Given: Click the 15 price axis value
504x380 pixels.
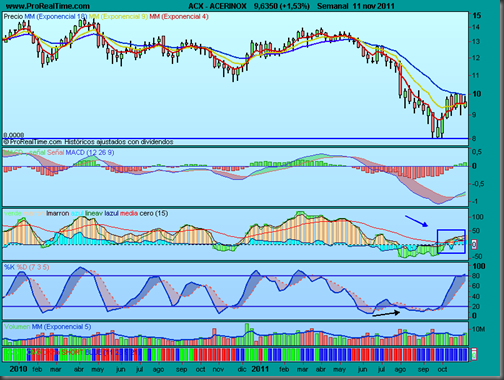Looking at the screenshot, I should pyautogui.click(x=477, y=15).
